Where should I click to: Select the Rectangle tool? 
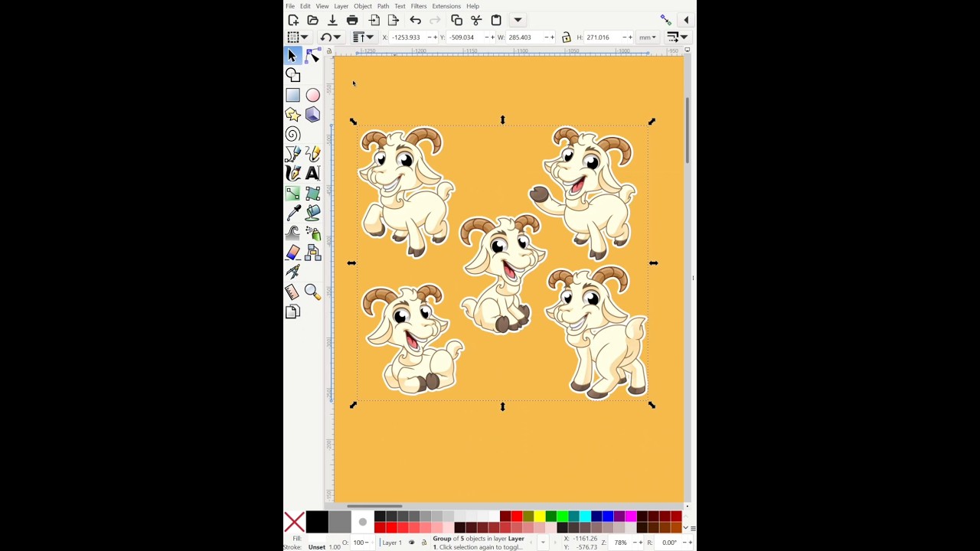point(292,95)
